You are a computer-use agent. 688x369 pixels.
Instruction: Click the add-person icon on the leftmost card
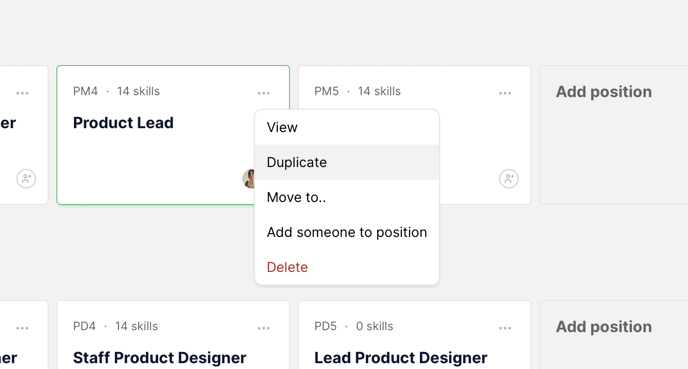(26, 179)
